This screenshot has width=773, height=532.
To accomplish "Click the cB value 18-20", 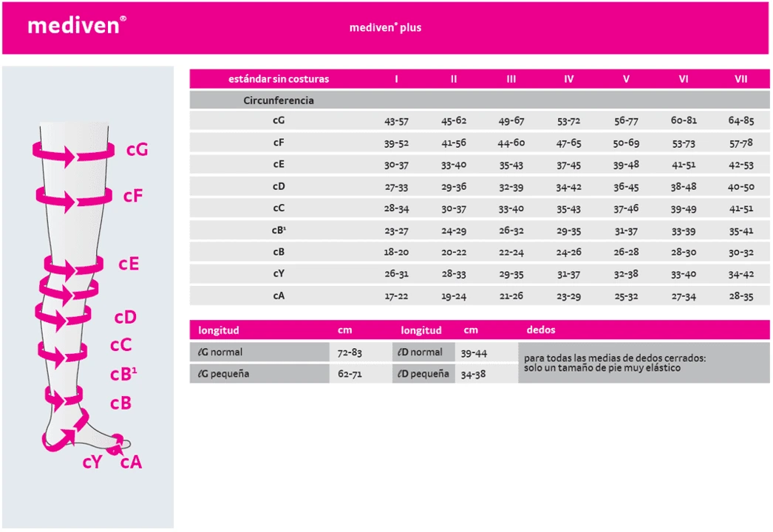I will [396, 252].
